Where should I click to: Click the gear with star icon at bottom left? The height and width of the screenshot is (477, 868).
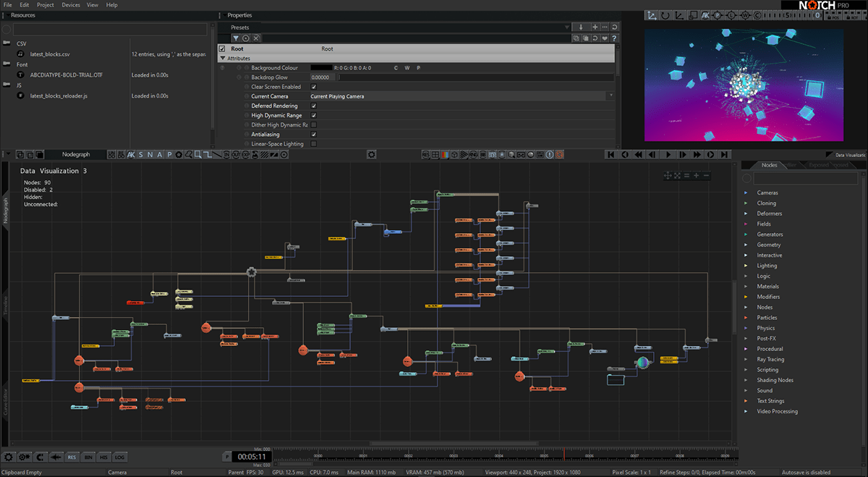[x=25, y=457]
